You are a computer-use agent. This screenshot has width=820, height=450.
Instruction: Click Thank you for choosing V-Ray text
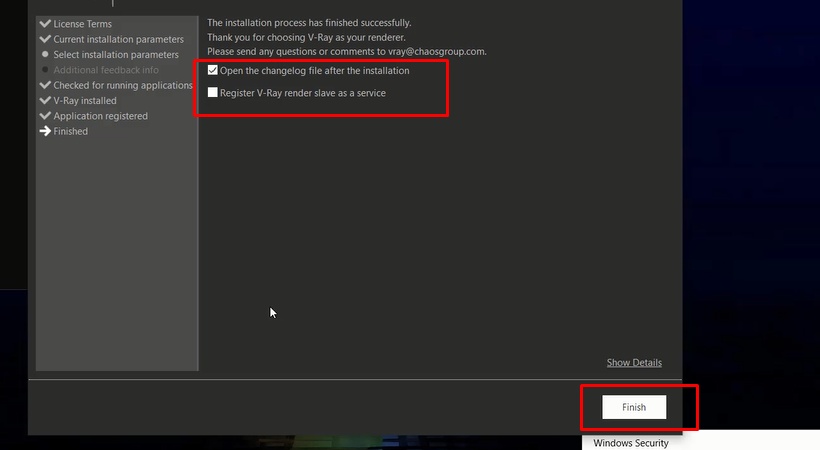[306, 38]
